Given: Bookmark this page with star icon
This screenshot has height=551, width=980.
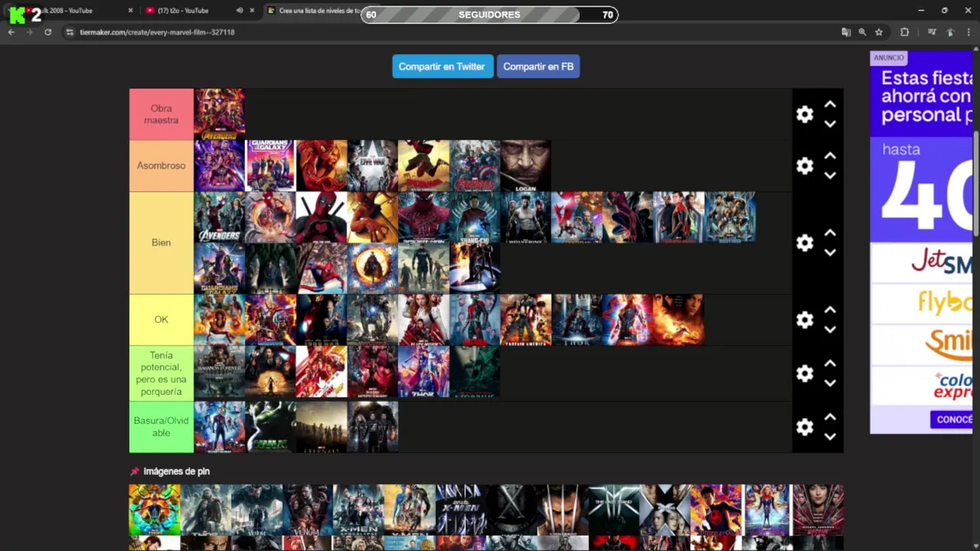Looking at the screenshot, I should [879, 32].
